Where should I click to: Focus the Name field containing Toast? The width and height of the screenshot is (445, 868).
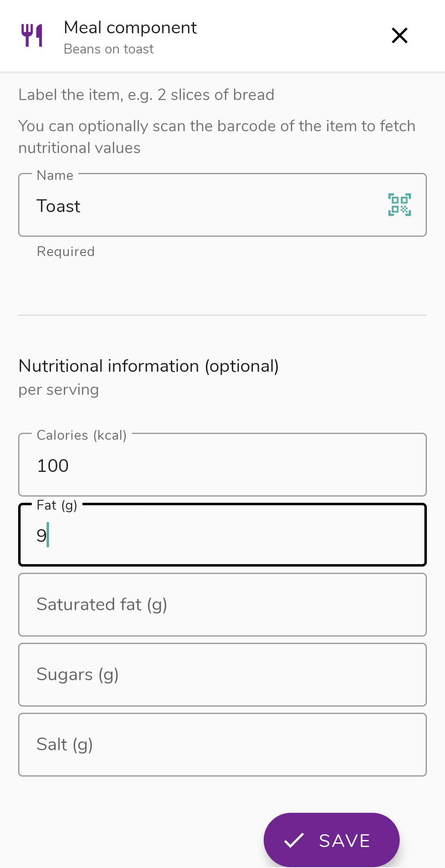pyautogui.click(x=222, y=205)
